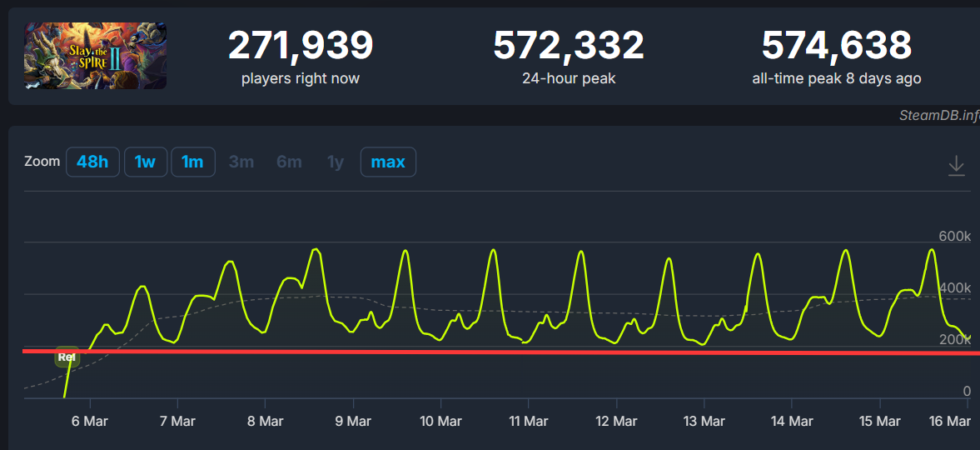Click the 572,332 24-hour peak value
980x450 pixels.
[x=569, y=45]
